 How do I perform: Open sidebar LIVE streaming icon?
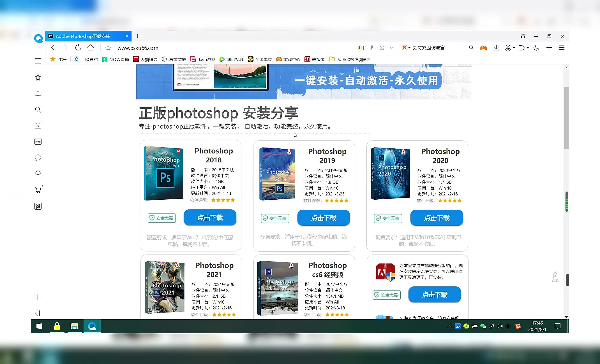[x=38, y=142]
